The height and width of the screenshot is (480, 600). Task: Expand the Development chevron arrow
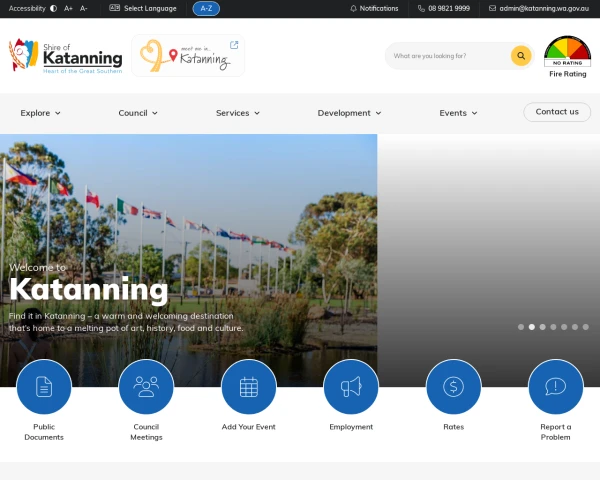point(378,113)
